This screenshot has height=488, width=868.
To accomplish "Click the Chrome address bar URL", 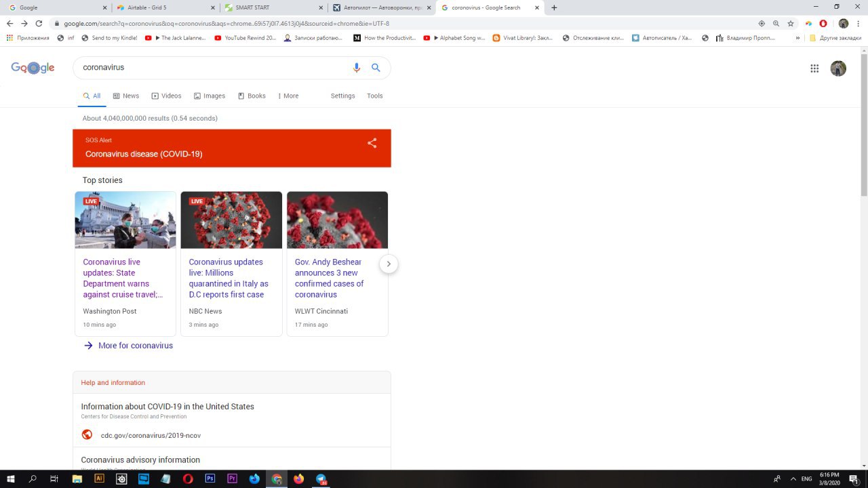I will 226,23.
